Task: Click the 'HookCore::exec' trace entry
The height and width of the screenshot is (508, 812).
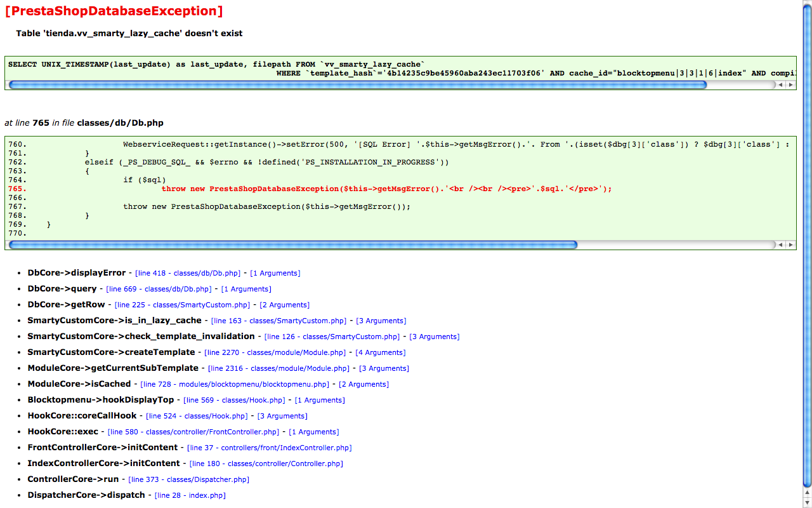Action: (63, 432)
